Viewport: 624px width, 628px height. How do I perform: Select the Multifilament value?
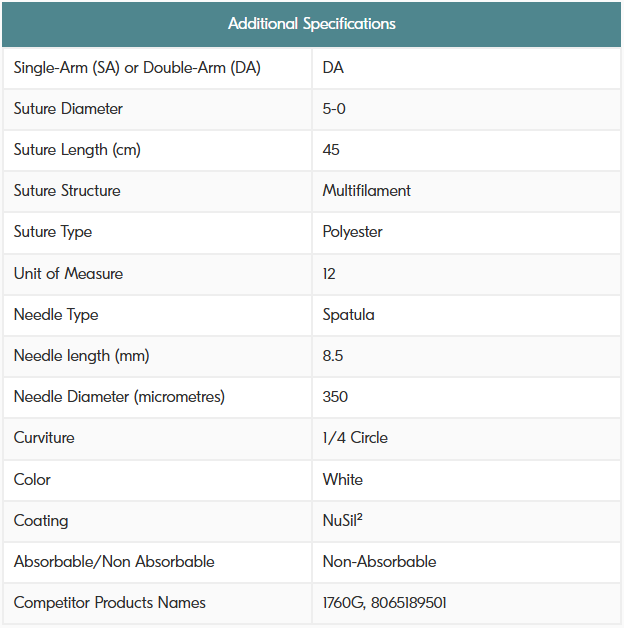click(367, 191)
